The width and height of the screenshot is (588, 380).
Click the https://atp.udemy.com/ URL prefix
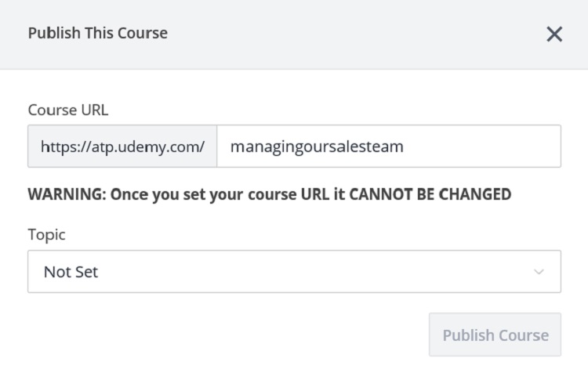[122, 147]
